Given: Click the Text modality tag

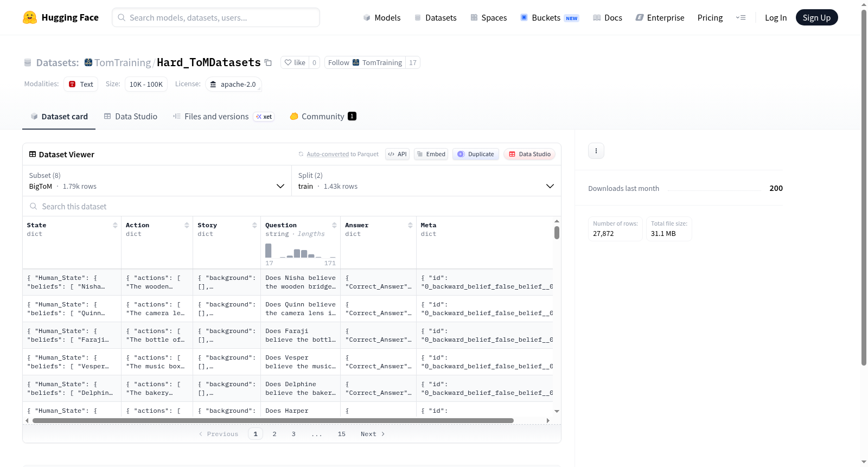Looking at the screenshot, I should pyautogui.click(x=81, y=84).
